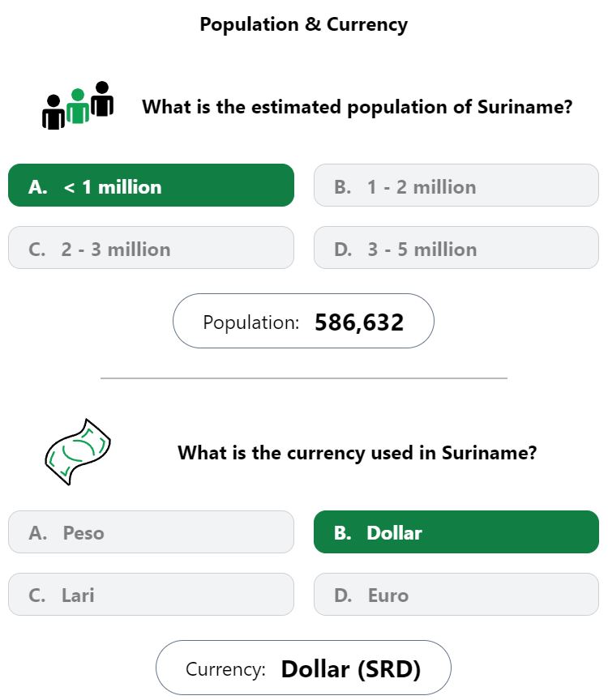Click the Population & Currency heading
Screen dimensions: 608x700
point(304,24)
